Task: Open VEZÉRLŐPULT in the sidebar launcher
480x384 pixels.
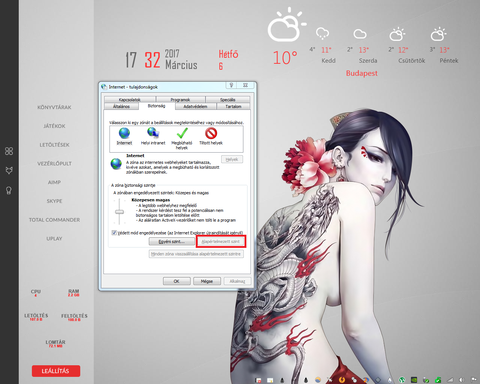Action: coord(54,163)
